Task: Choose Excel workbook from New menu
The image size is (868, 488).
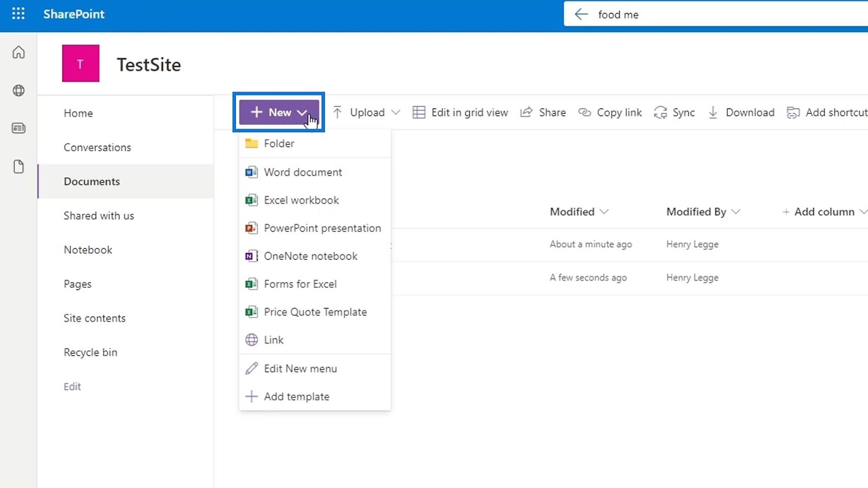Action: pyautogui.click(x=315, y=200)
